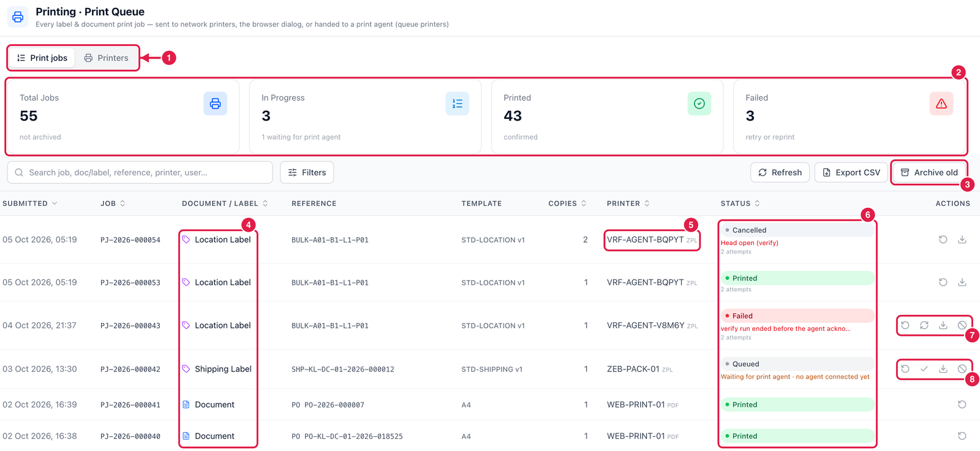Click the Cancelled status badge
This screenshot has height=451, width=980.
point(797,230)
